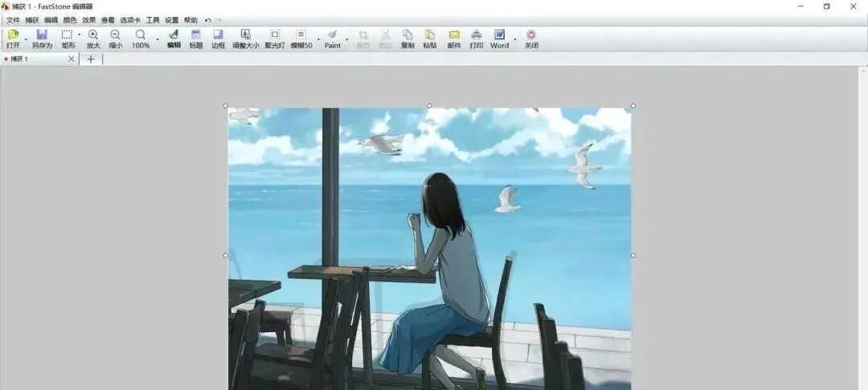This screenshot has width=868, height=390.
Task: Open the 效果 menu
Action: pos(88,20)
